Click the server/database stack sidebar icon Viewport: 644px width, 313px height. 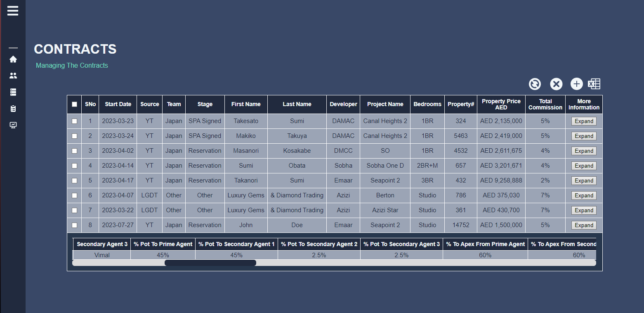coord(13,92)
